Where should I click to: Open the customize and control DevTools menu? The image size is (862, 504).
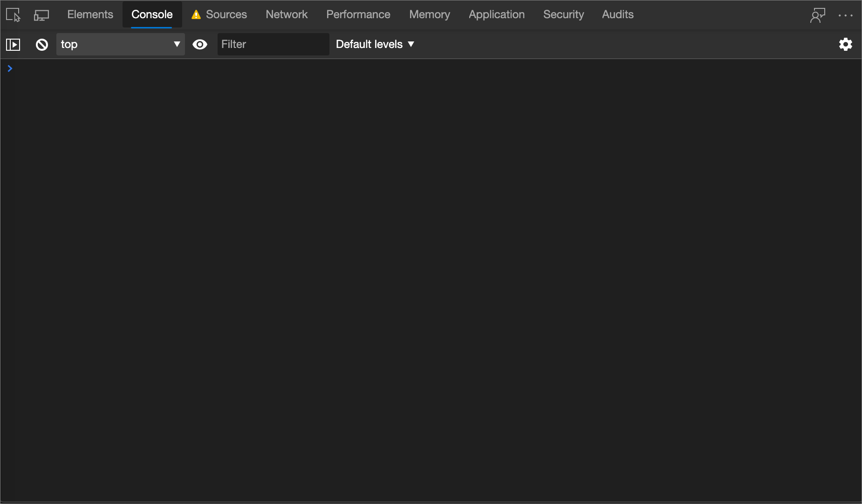[x=846, y=14]
